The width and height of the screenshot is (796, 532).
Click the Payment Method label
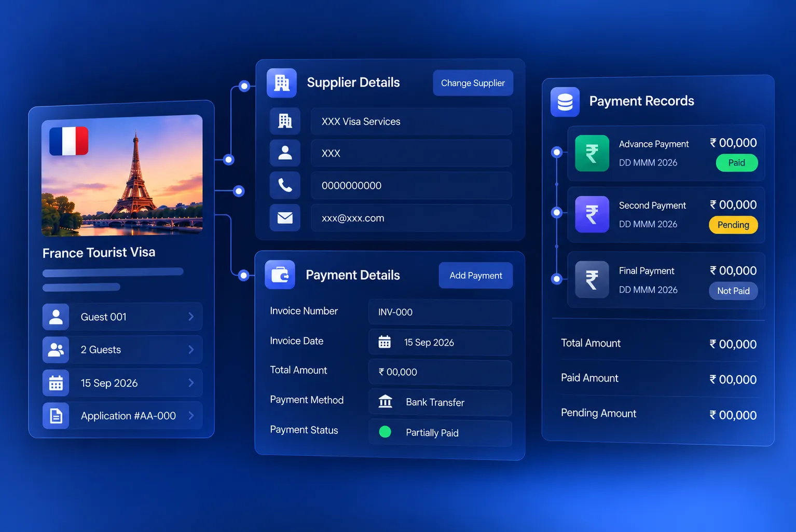[307, 400]
